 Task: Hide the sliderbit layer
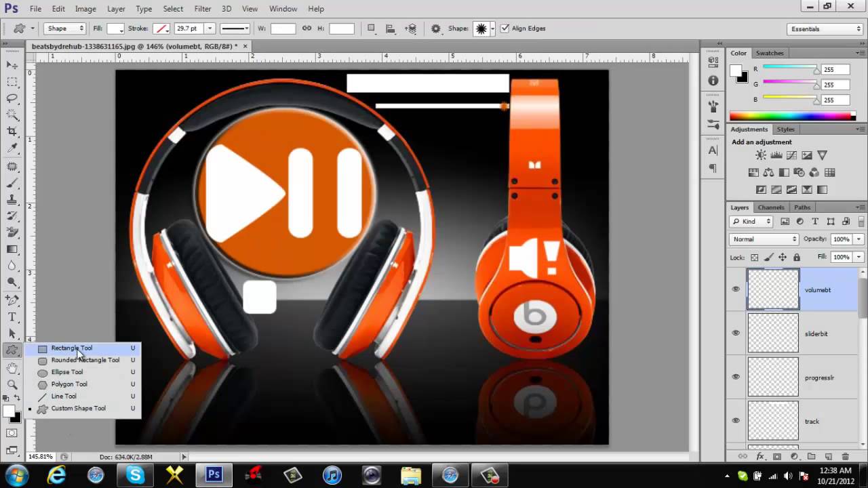click(736, 333)
